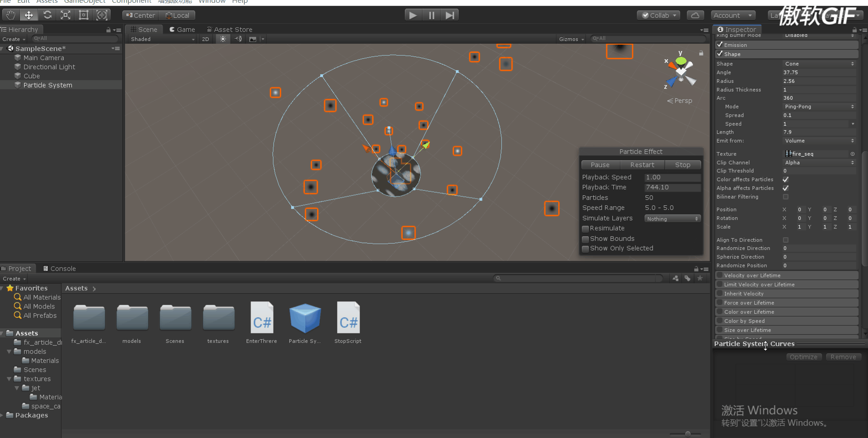The width and height of the screenshot is (868, 438).
Task: Select the StopScript C# script
Action: point(348,322)
